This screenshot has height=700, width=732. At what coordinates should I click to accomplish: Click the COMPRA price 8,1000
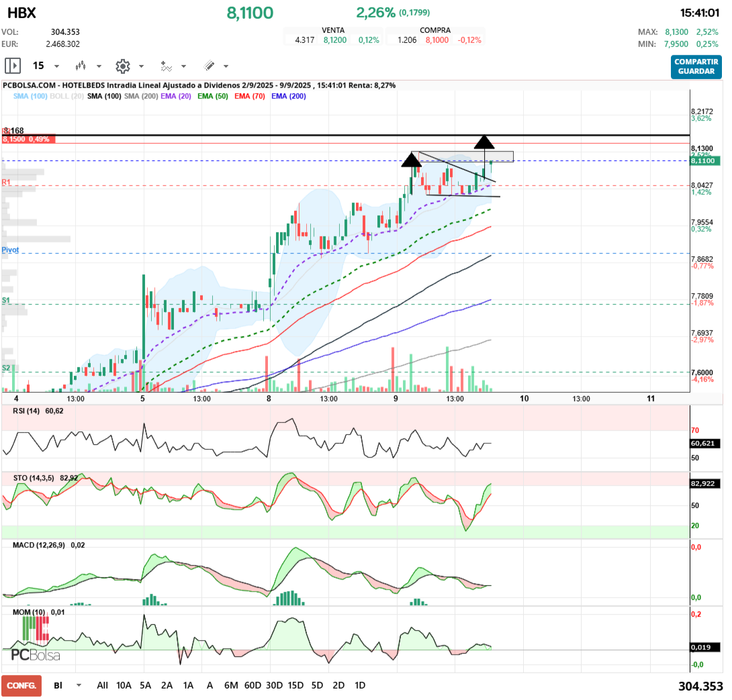[437, 40]
